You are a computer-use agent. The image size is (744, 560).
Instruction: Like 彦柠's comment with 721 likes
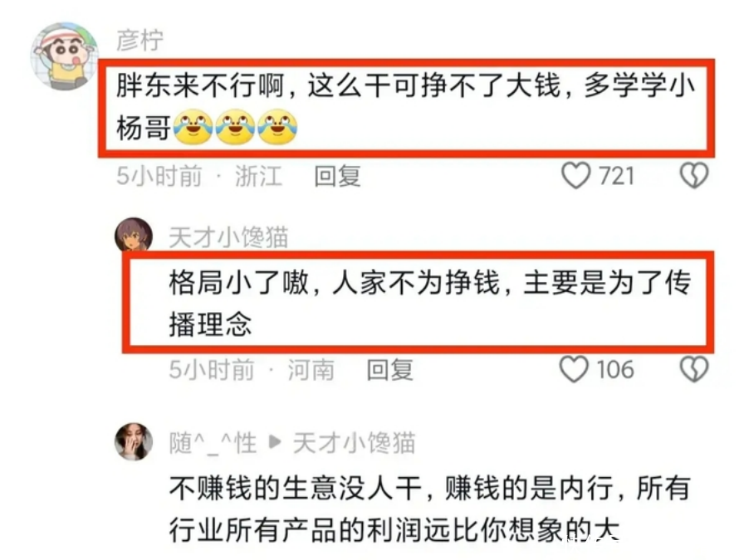pos(576,175)
